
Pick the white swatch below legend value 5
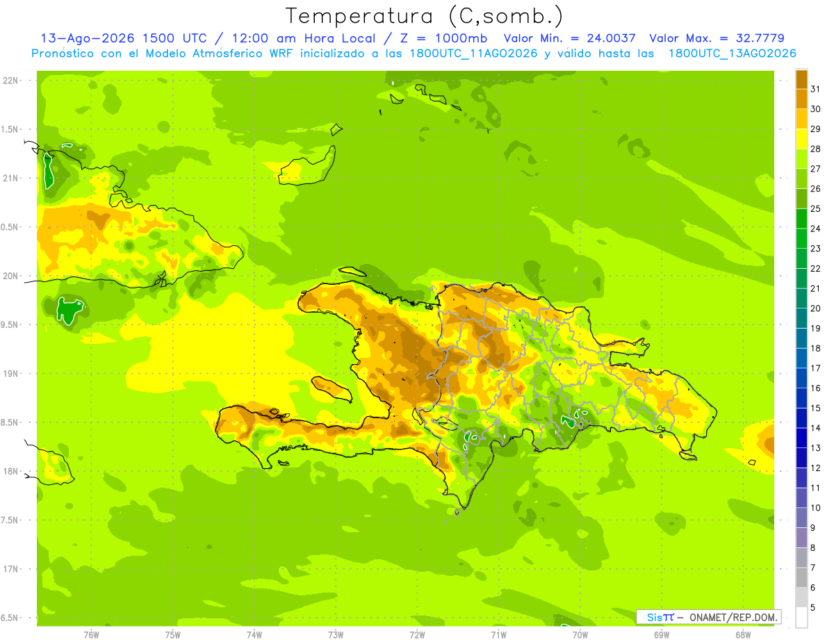pos(801,618)
